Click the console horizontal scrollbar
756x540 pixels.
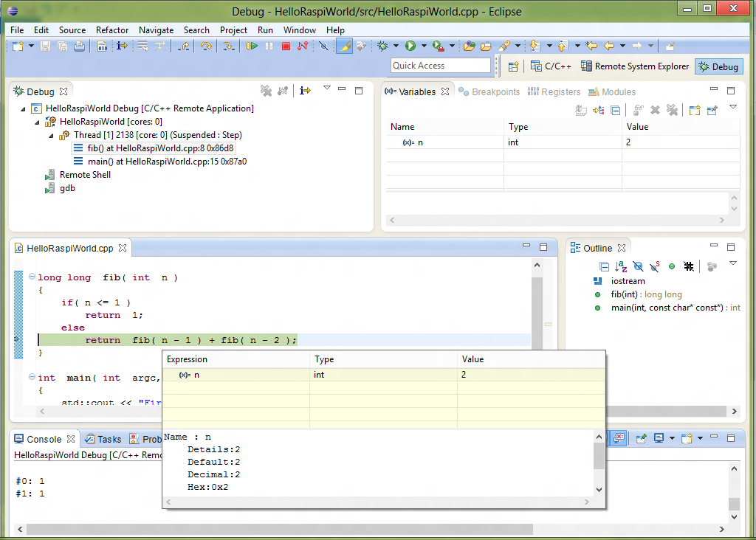click(280, 529)
